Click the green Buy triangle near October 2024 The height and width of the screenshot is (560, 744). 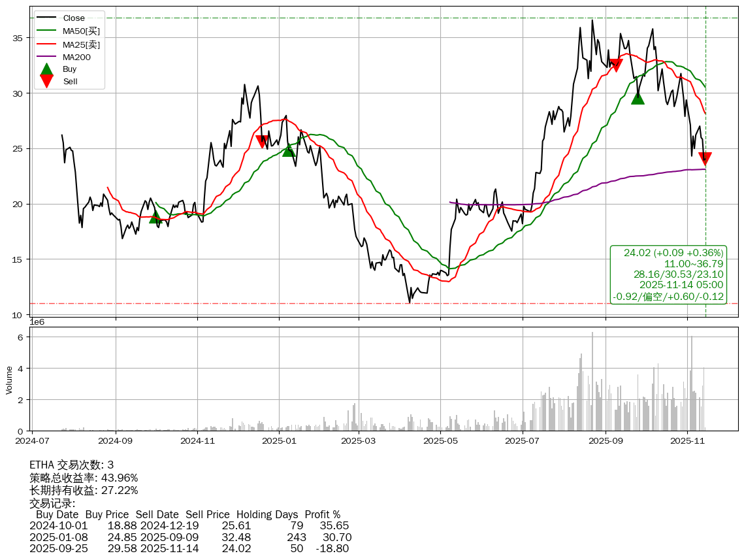(155, 217)
